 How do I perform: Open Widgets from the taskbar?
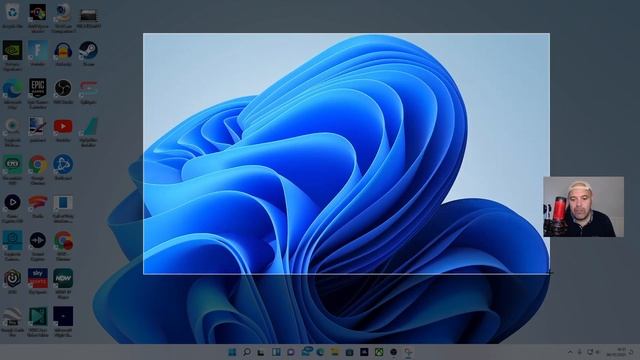tap(276, 352)
